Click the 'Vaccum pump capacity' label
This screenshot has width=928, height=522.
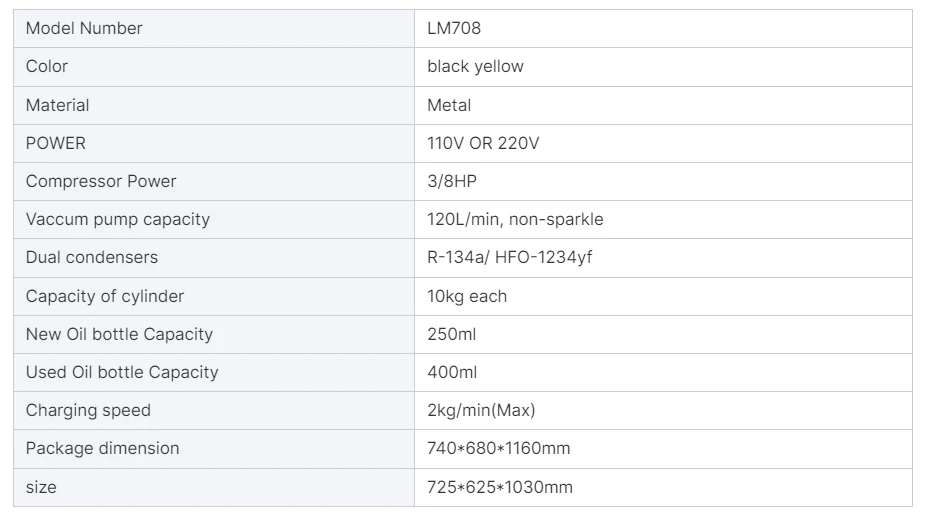coord(118,219)
